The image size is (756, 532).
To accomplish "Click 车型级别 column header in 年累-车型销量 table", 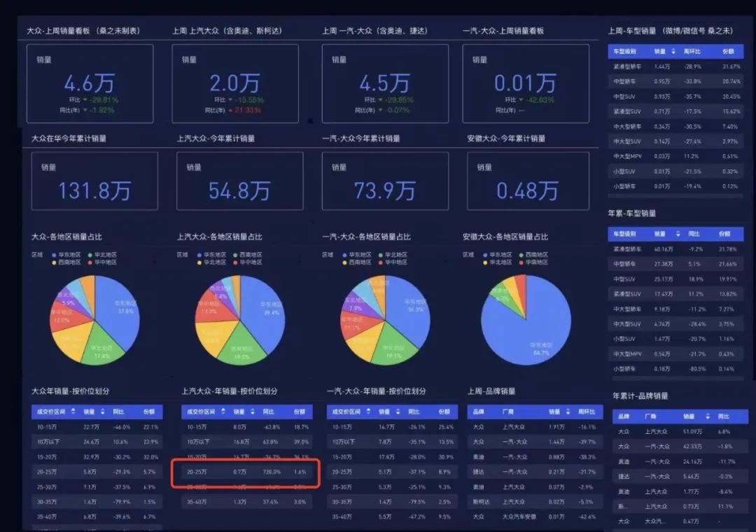I will (x=624, y=233).
